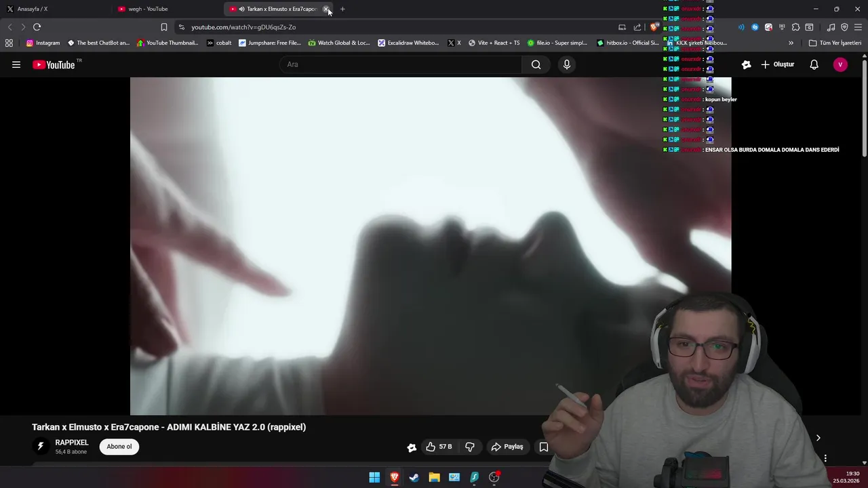Close the Tarkan x Elmusto tab

tap(326, 9)
